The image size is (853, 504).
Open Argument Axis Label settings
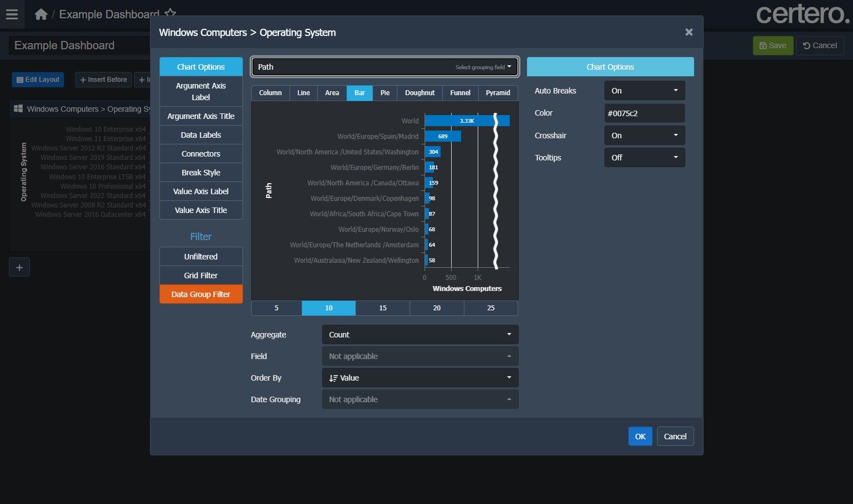point(201,91)
